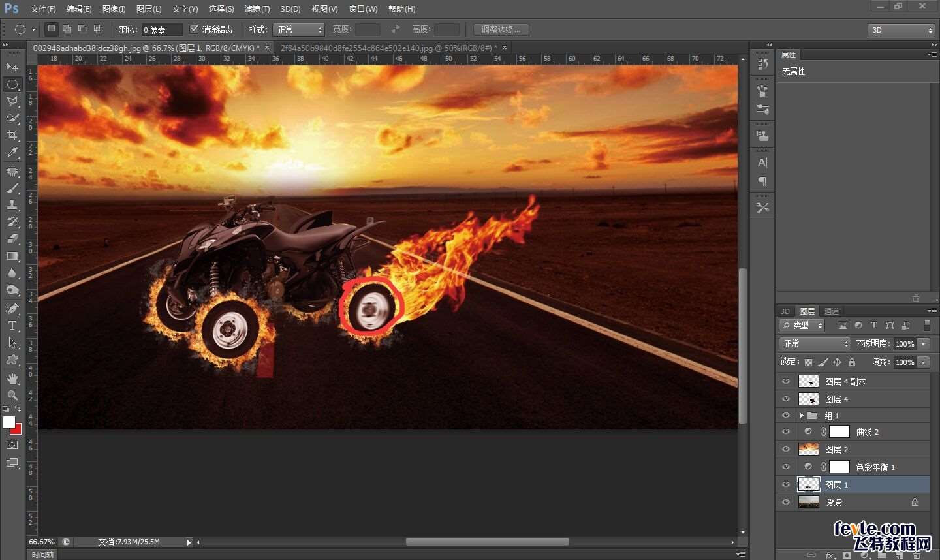Click Lock all padlock icon
Screen dimensions: 940x560
click(x=852, y=362)
